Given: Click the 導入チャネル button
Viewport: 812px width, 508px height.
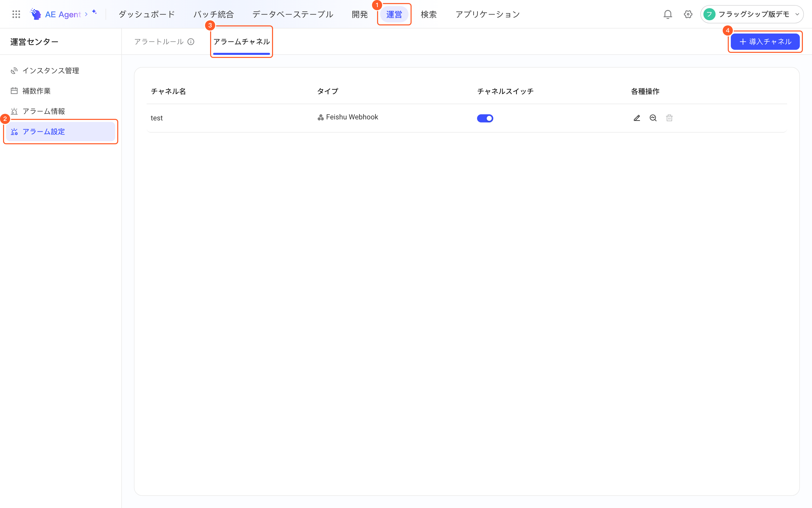Looking at the screenshot, I should 765,42.
